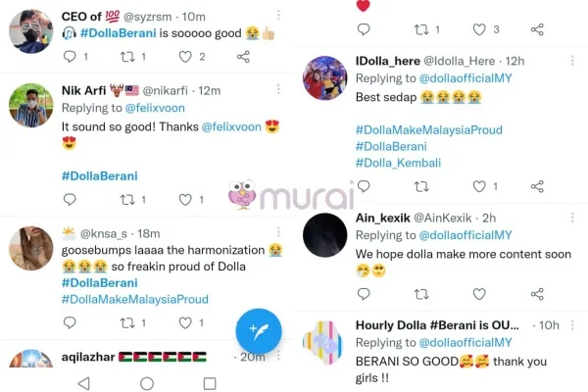
Task: Like the Ain_kexik tweet
Action: click(479, 294)
